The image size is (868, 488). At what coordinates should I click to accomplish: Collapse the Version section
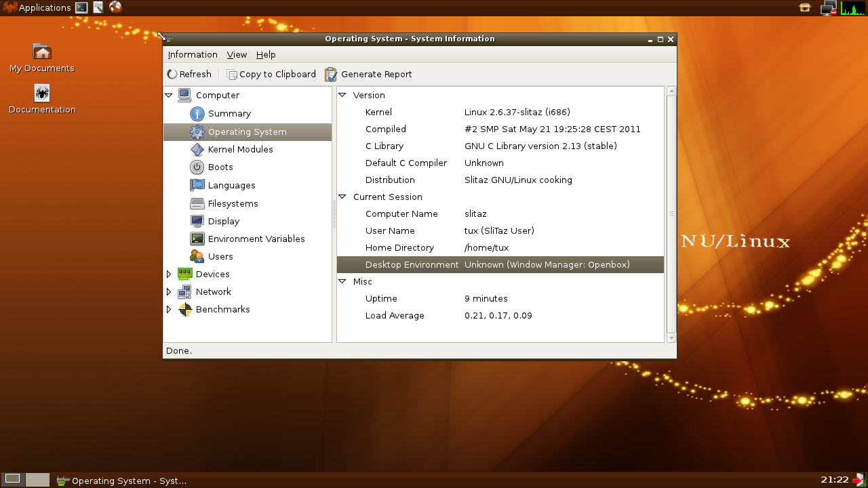(x=342, y=96)
